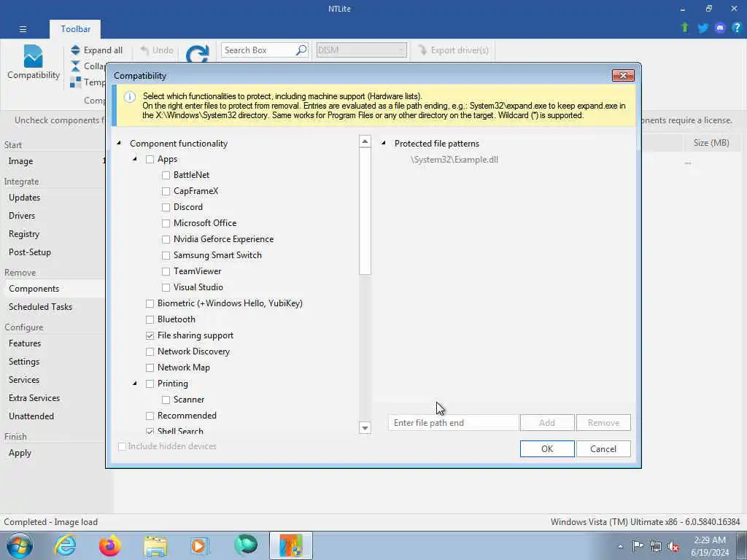747x560 pixels.
Task: Open the Updates page in sidebar
Action: [24, 197]
